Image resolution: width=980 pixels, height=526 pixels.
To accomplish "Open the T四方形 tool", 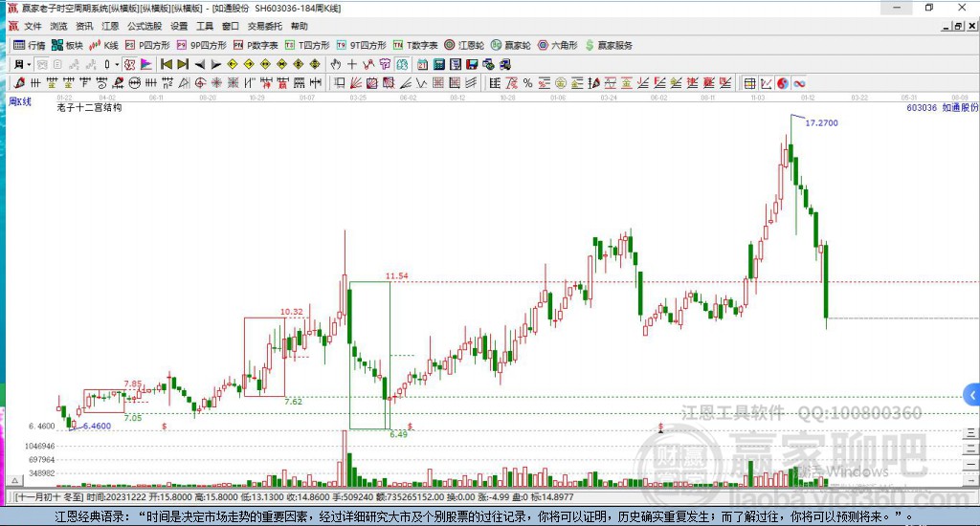I will coord(307,45).
